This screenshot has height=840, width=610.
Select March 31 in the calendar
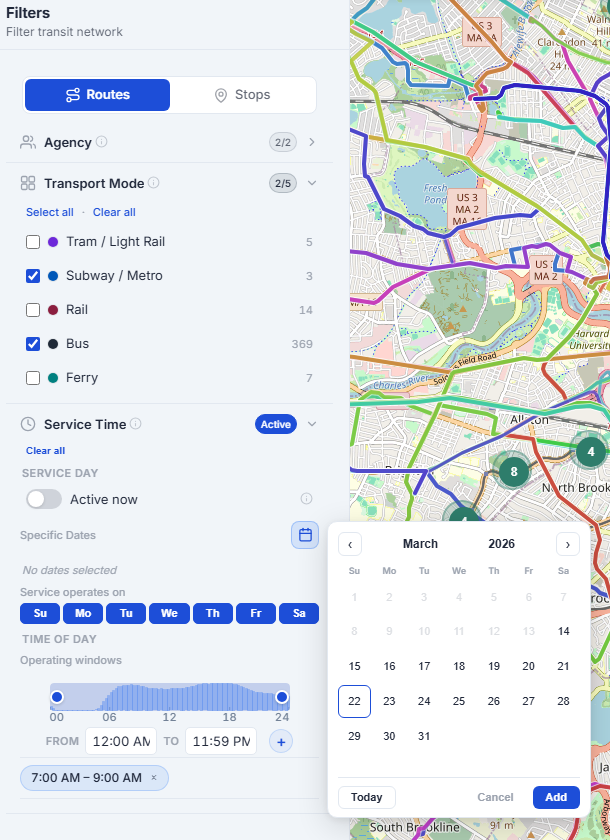tap(424, 736)
